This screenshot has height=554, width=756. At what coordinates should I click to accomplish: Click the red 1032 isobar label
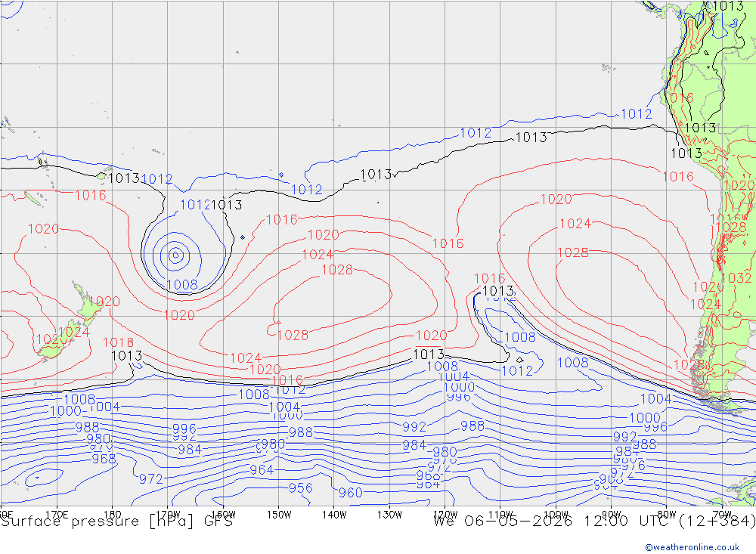(736, 278)
